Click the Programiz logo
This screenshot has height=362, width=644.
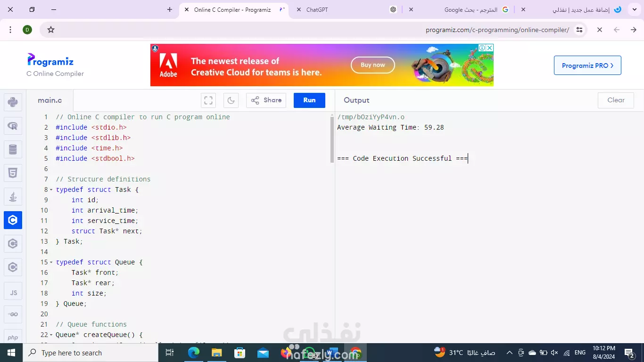click(50, 60)
